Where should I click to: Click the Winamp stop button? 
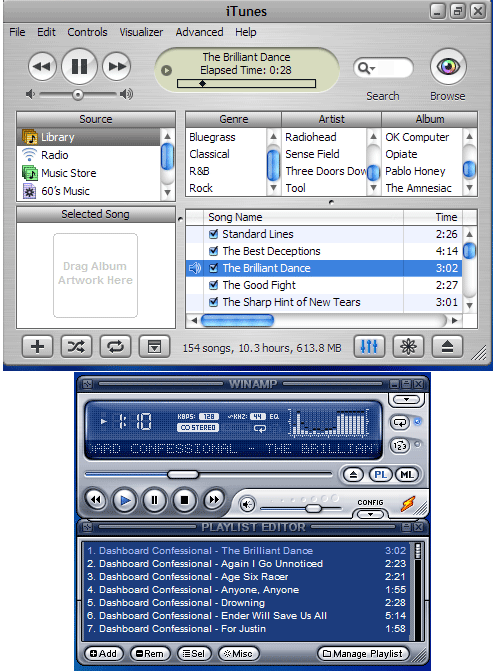pyautogui.click(x=184, y=500)
